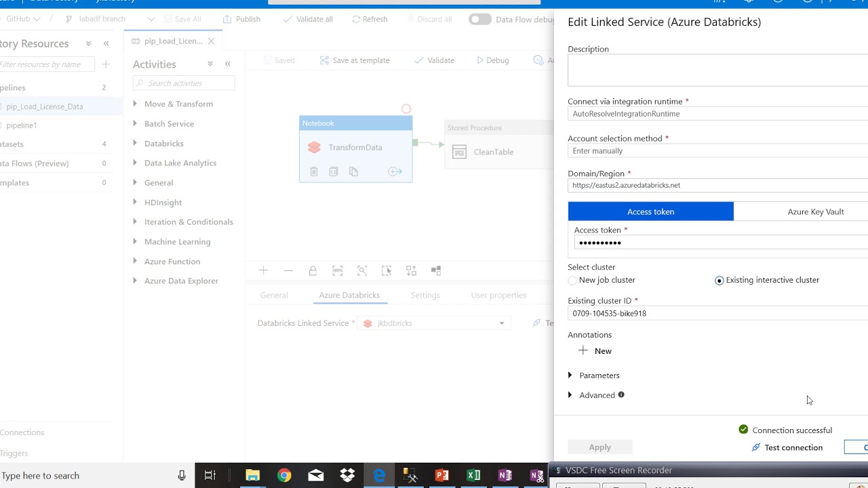Select the New job cluster radio
The width and height of the screenshot is (868, 488).
(572, 281)
